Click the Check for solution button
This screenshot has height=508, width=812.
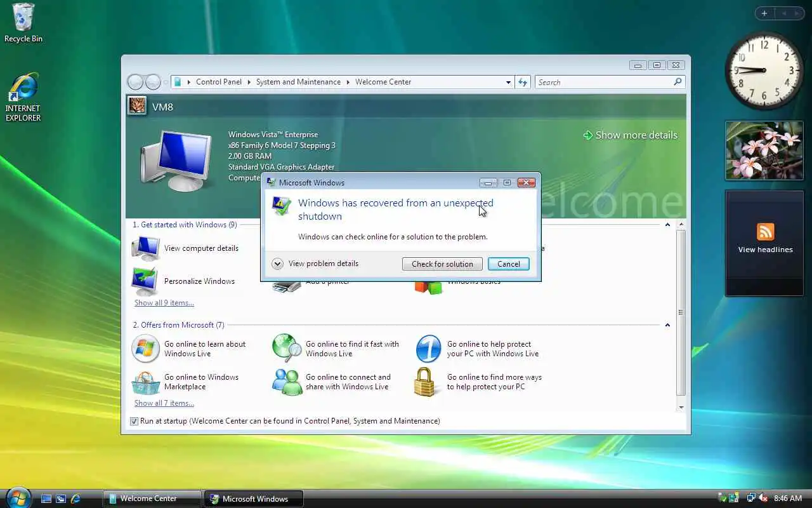[x=442, y=264]
